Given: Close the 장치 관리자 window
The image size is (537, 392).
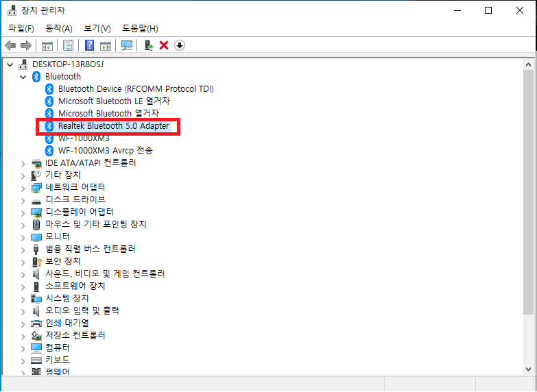Looking at the screenshot, I should [520, 10].
